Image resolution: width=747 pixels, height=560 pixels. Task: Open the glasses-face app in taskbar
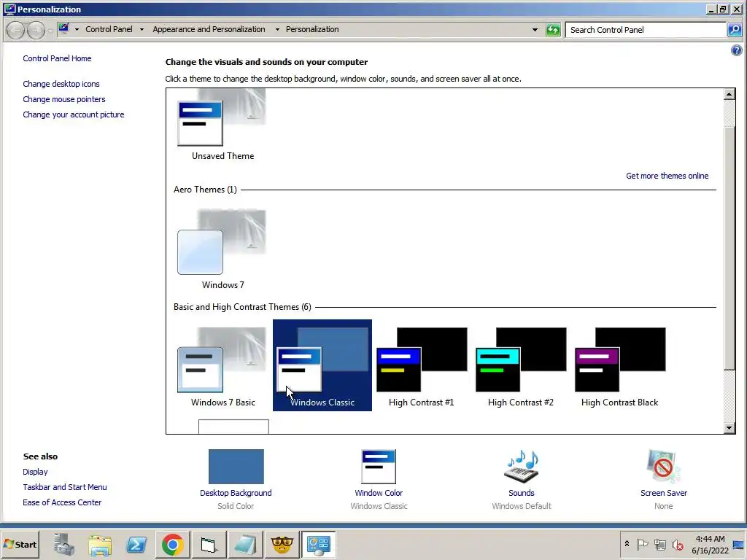(282, 544)
